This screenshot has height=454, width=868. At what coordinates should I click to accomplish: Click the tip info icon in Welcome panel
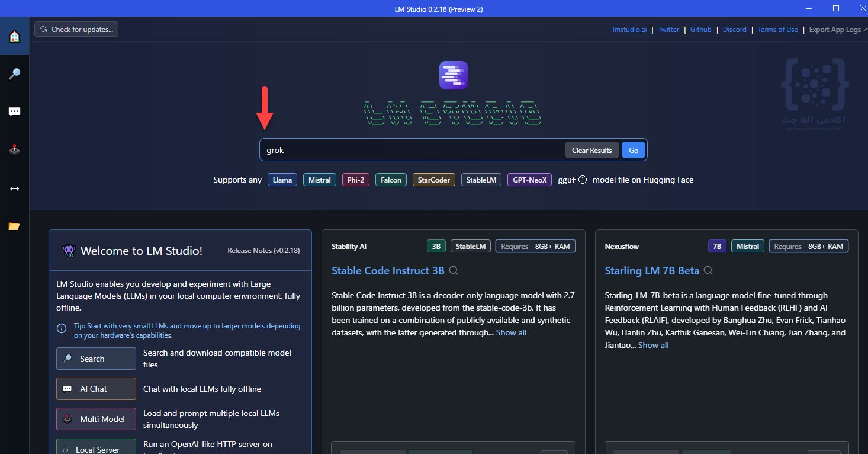click(x=62, y=328)
